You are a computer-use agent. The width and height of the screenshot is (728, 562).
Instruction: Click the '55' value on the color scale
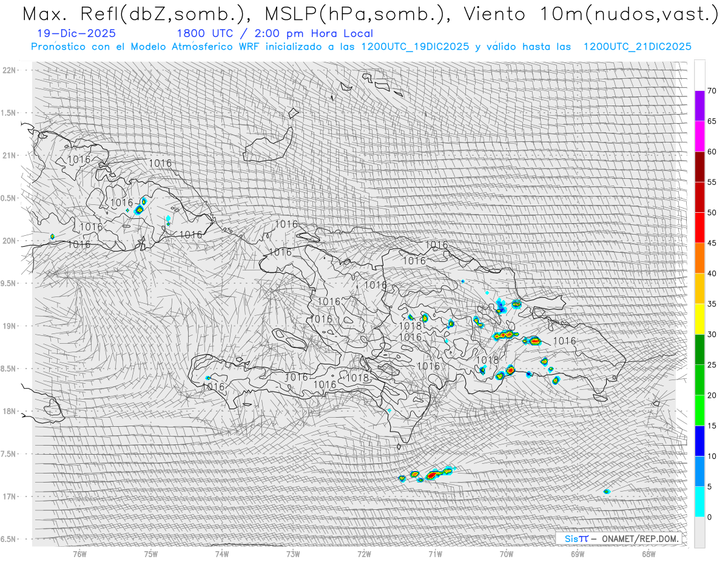[x=712, y=182]
